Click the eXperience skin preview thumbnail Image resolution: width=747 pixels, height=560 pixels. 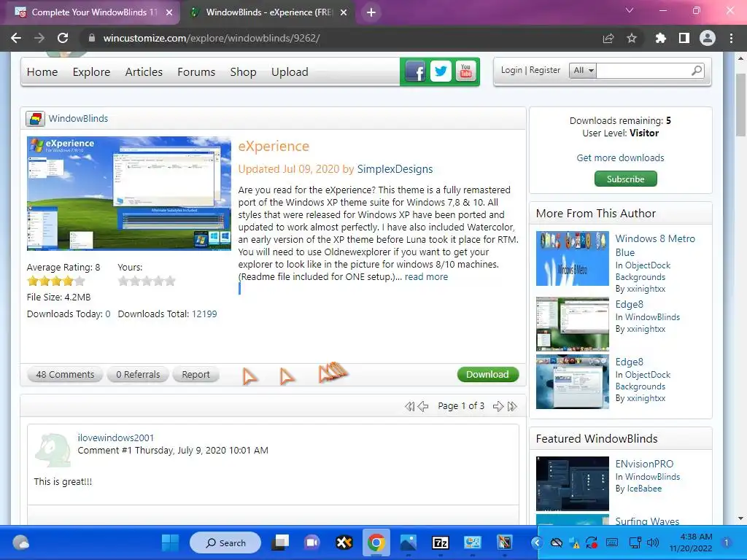[128, 193]
